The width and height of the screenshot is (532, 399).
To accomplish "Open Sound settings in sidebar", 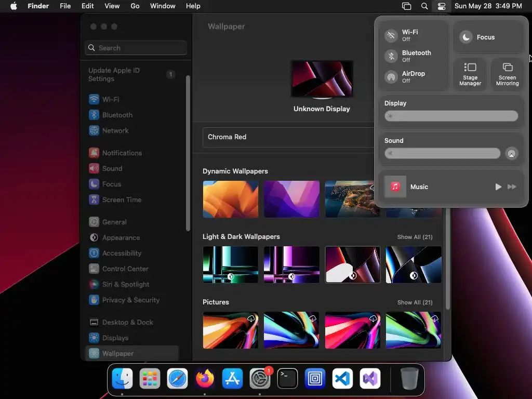I will coord(131,169).
